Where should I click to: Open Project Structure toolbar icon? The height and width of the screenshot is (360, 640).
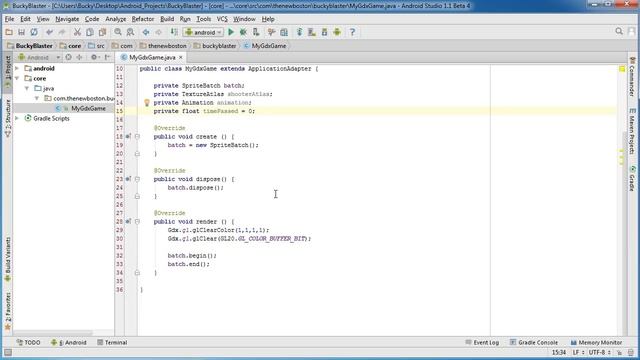coord(284,32)
